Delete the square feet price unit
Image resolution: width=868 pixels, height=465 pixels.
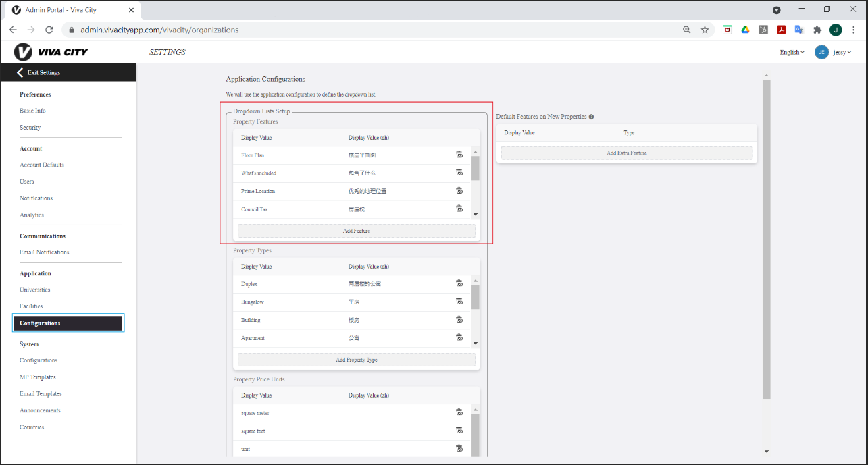[x=459, y=431]
